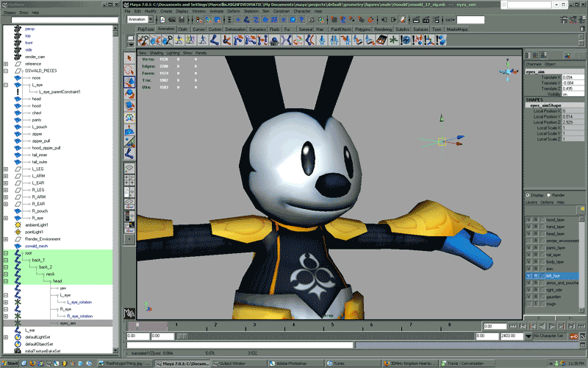
Task: Open the viewport Shading menu
Action: pyautogui.click(x=157, y=53)
